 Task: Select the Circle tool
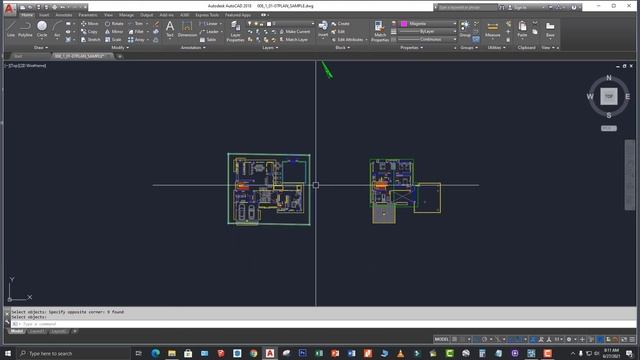click(42, 29)
